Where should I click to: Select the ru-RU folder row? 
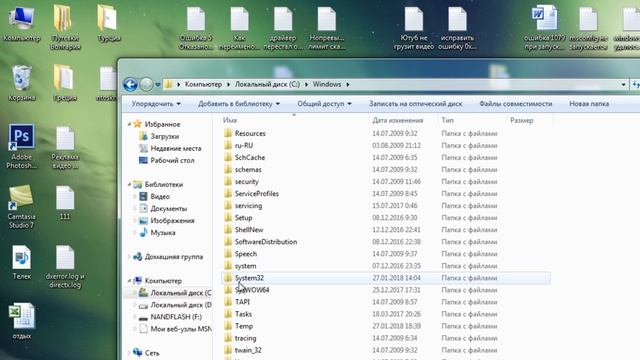pyautogui.click(x=386, y=146)
